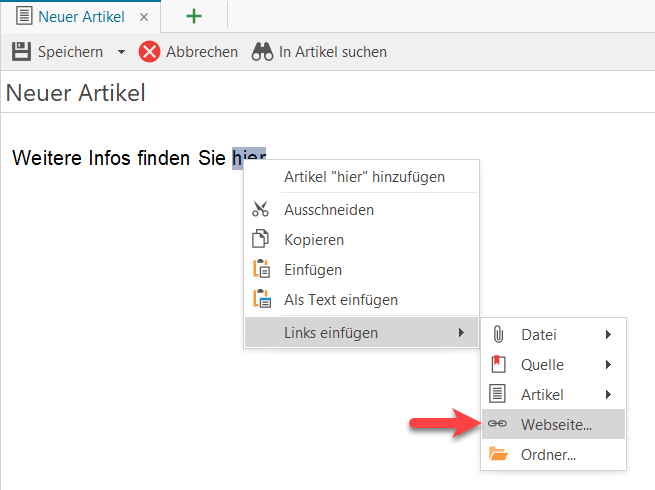The height and width of the screenshot is (490, 655).
Task: Open the Speichern dropdown arrow
Action: [x=121, y=52]
